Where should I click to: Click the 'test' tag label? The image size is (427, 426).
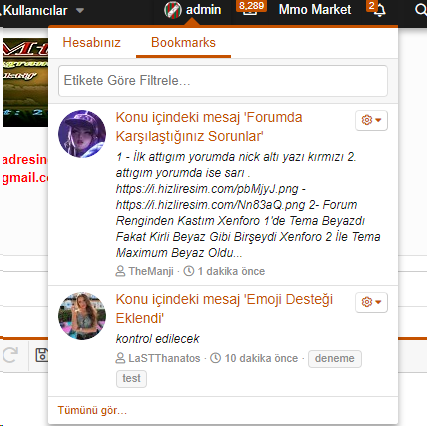click(131, 379)
